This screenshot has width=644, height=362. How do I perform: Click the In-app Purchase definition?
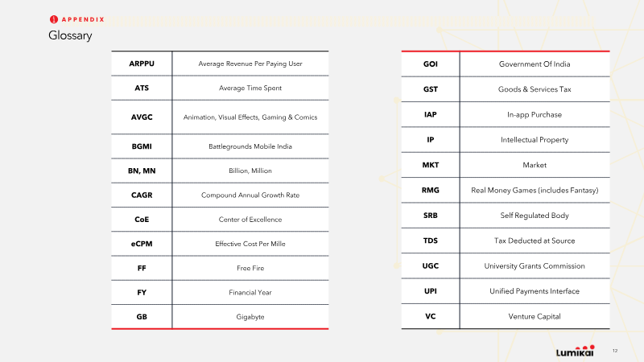click(535, 114)
